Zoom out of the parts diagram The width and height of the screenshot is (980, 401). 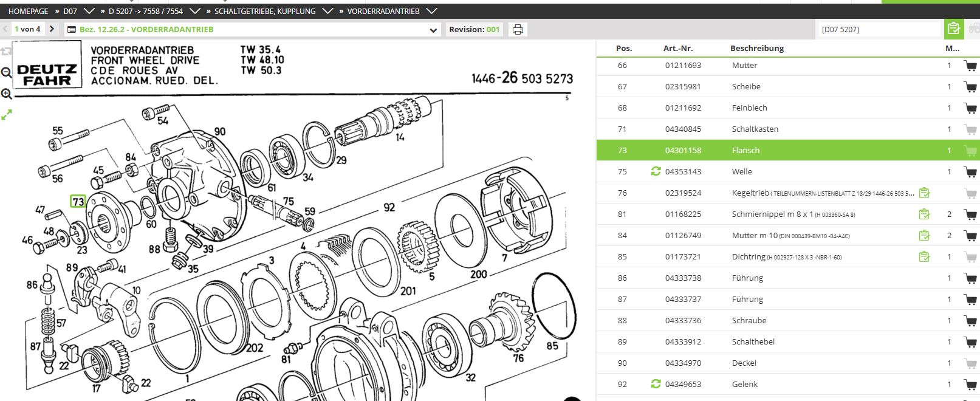(7, 73)
